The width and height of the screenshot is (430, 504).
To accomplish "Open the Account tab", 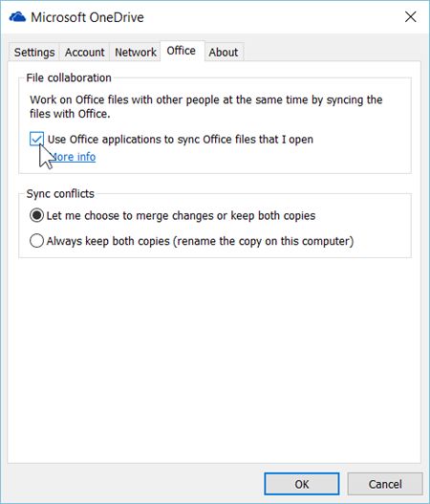I will pos(84,52).
